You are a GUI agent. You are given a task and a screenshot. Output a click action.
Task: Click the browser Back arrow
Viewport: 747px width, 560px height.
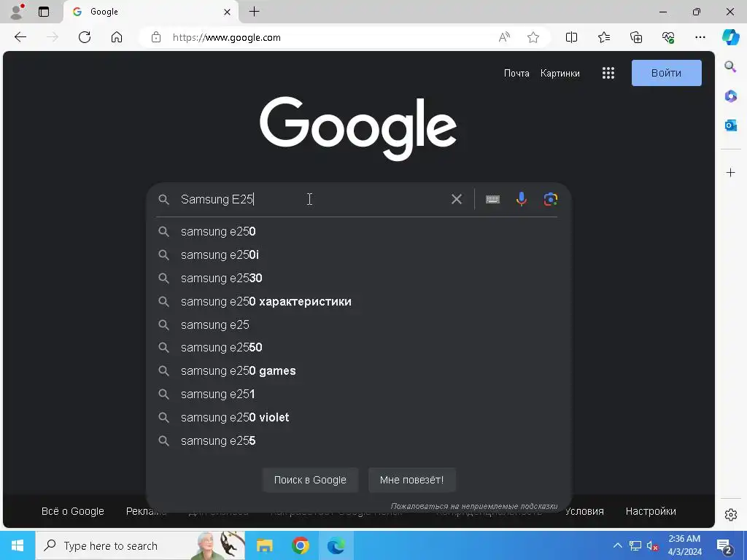coord(20,37)
